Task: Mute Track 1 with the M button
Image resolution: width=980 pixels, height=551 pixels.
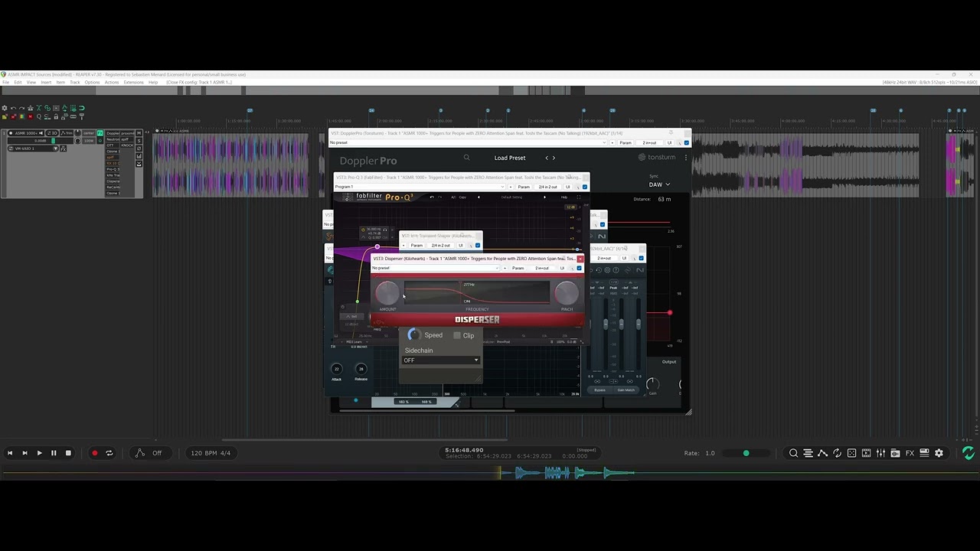Action: pyautogui.click(x=139, y=133)
